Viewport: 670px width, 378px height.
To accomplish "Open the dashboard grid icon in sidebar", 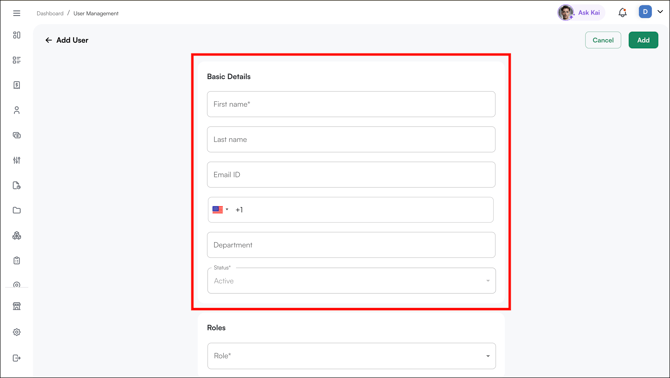I will (17, 35).
